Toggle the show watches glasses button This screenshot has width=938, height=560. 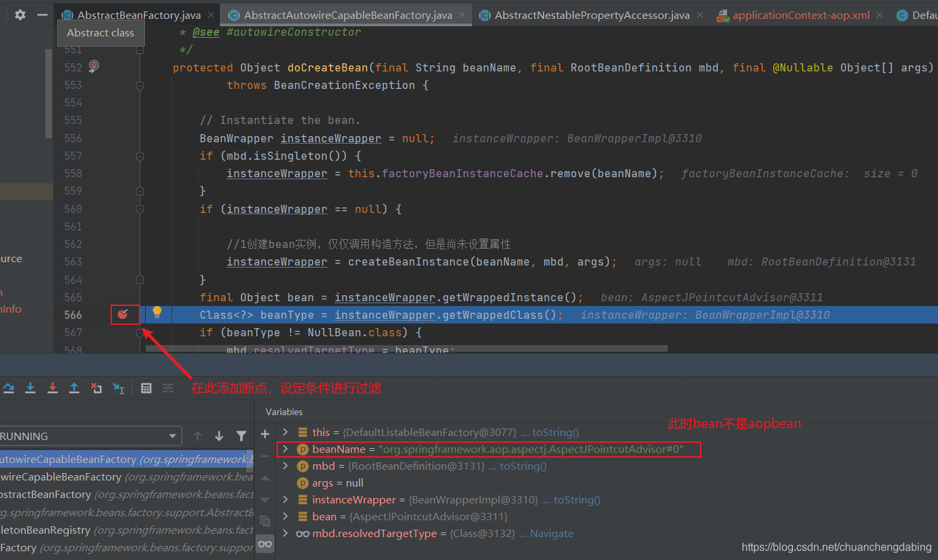(265, 544)
